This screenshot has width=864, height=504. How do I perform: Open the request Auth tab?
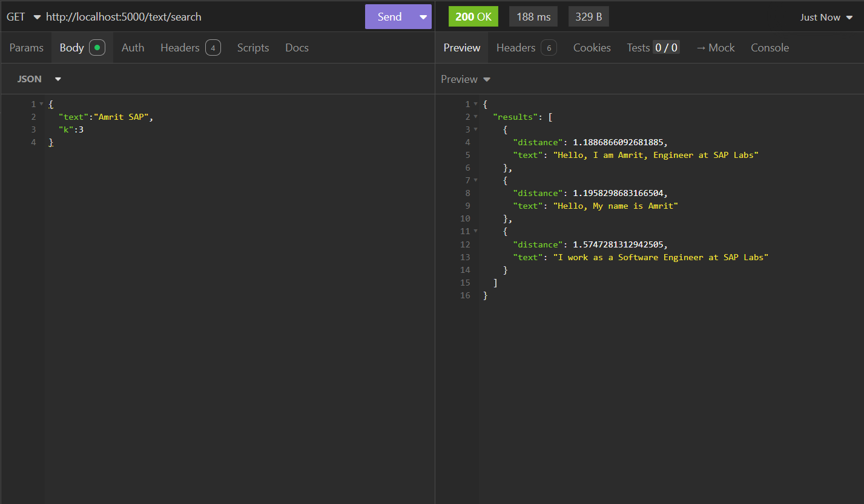(133, 48)
